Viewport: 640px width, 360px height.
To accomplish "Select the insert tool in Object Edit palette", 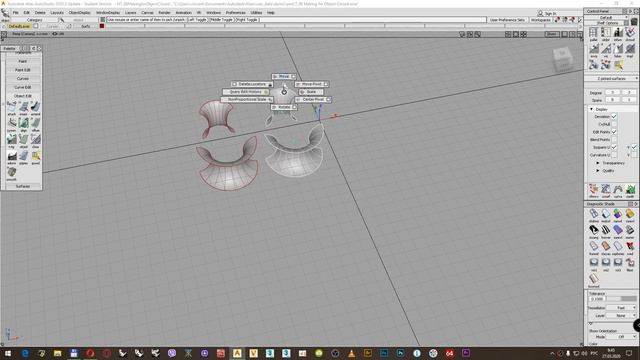I will 24,107.
